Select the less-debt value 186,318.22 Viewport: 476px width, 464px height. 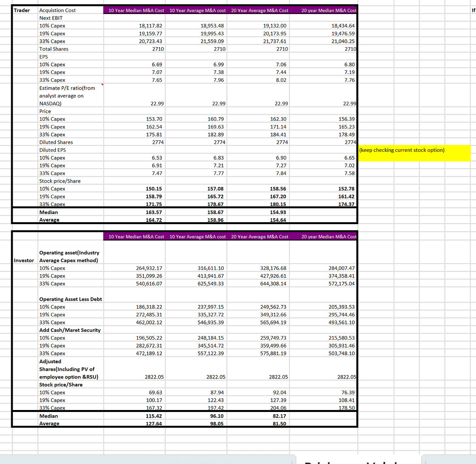(149, 307)
